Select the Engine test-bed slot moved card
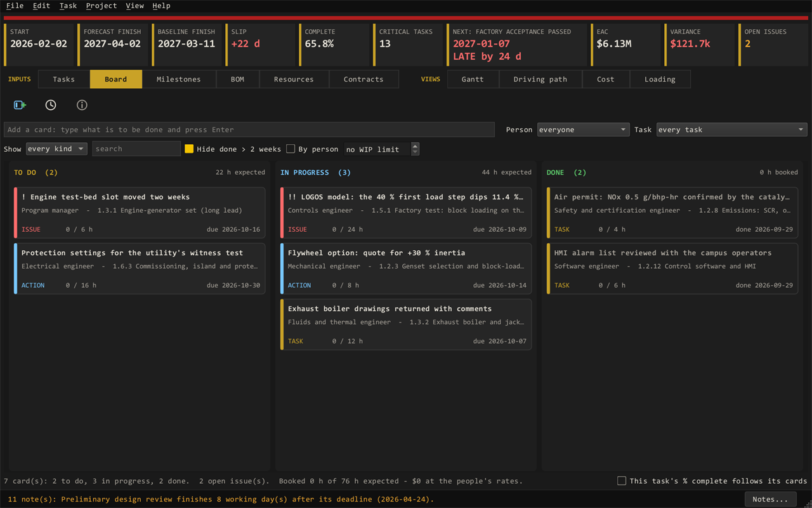 140,213
